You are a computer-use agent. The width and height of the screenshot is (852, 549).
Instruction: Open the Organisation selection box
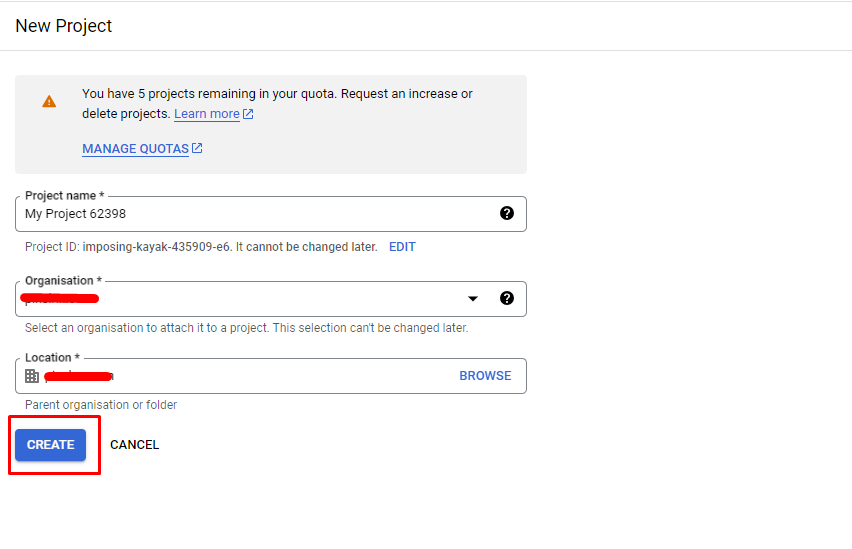click(x=250, y=299)
